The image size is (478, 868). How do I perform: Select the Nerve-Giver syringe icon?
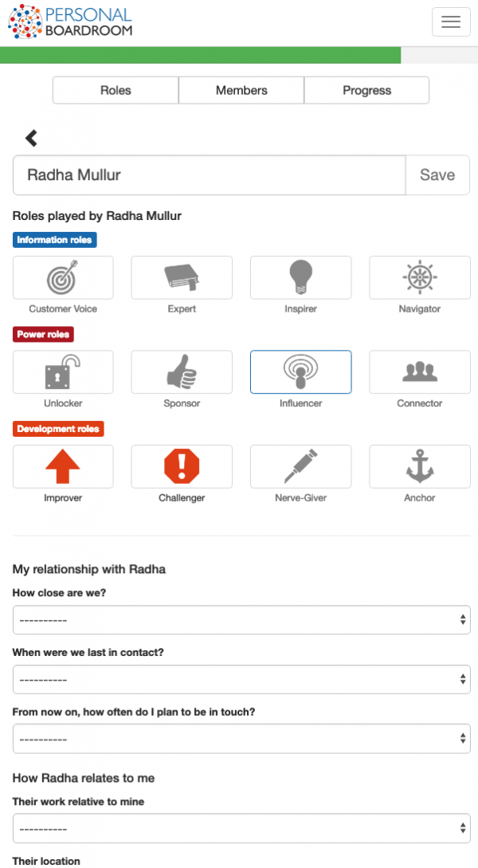click(x=300, y=466)
